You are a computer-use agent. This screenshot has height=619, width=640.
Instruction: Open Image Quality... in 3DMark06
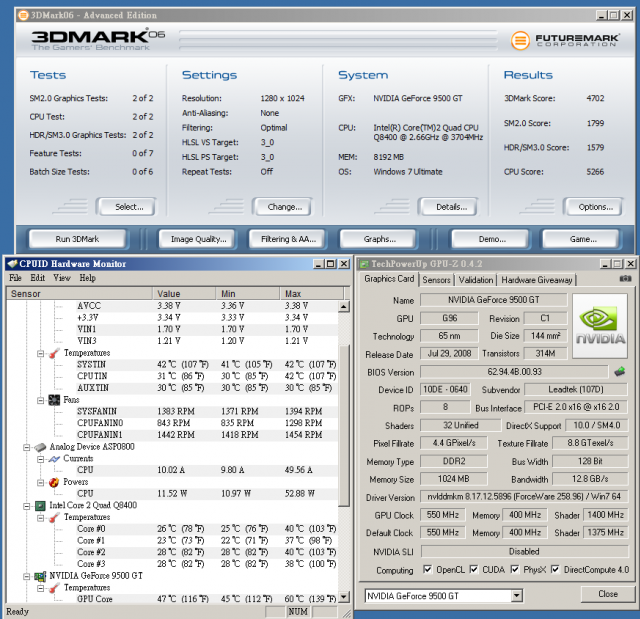pos(198,239)
